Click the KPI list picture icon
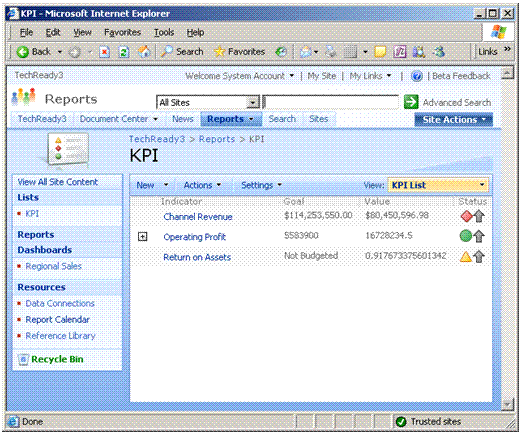 pyautogui.click(x=68, y=150)
